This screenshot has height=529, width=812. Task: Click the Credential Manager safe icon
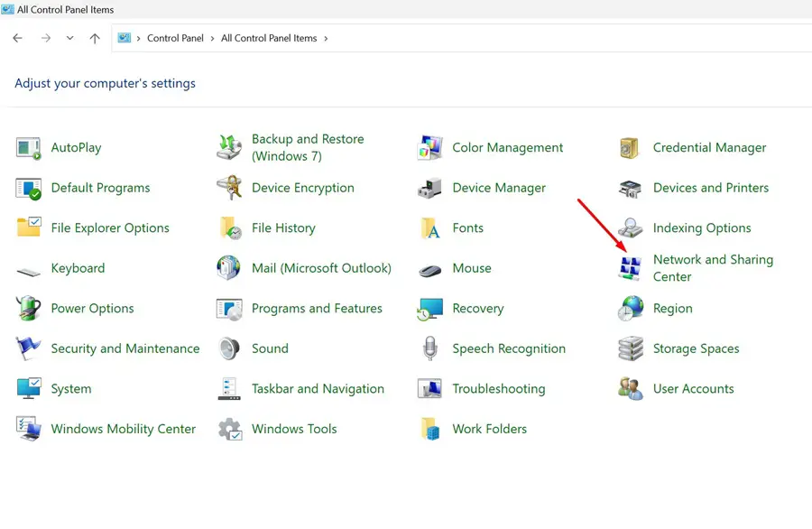(x=629, y=148)
